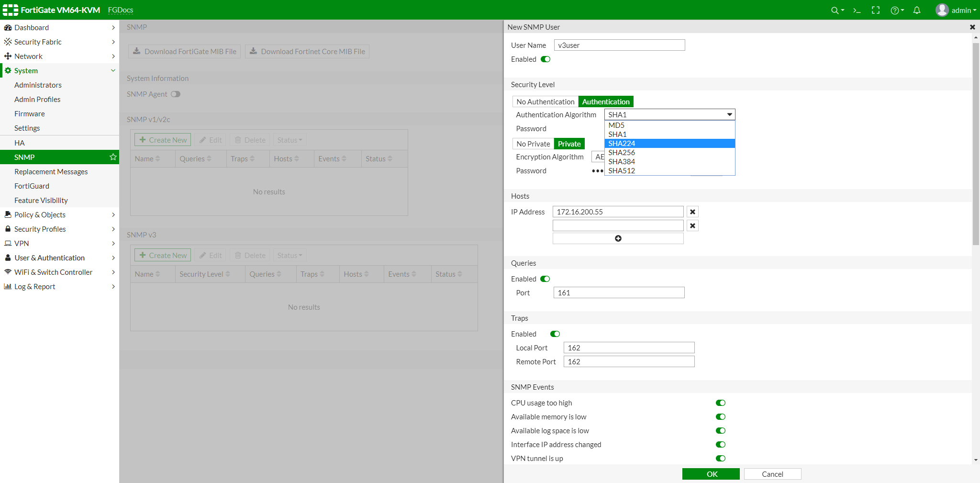Choose the No Authentication option
The height and width of the screenshot is (483, 980).
[x=545, y=101]
